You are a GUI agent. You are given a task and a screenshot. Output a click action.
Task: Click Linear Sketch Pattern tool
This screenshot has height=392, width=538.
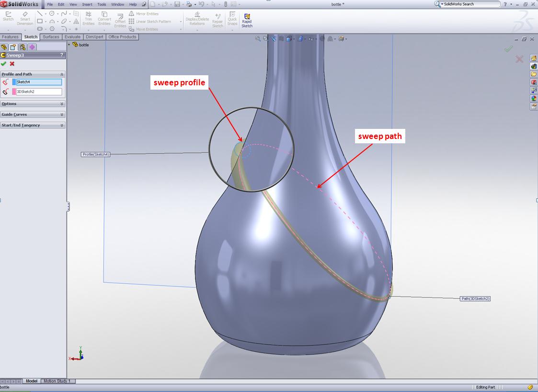tap(149, 21)
